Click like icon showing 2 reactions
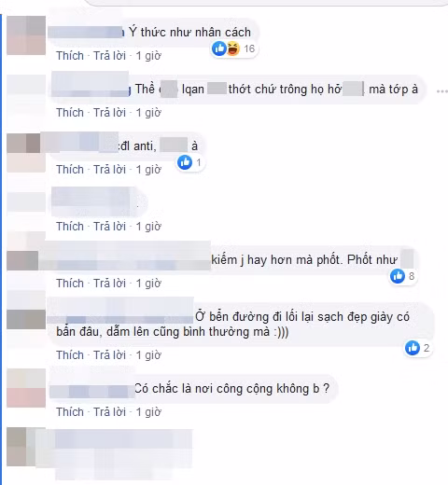Screen dimensions: 448x485 pos(413,348)
